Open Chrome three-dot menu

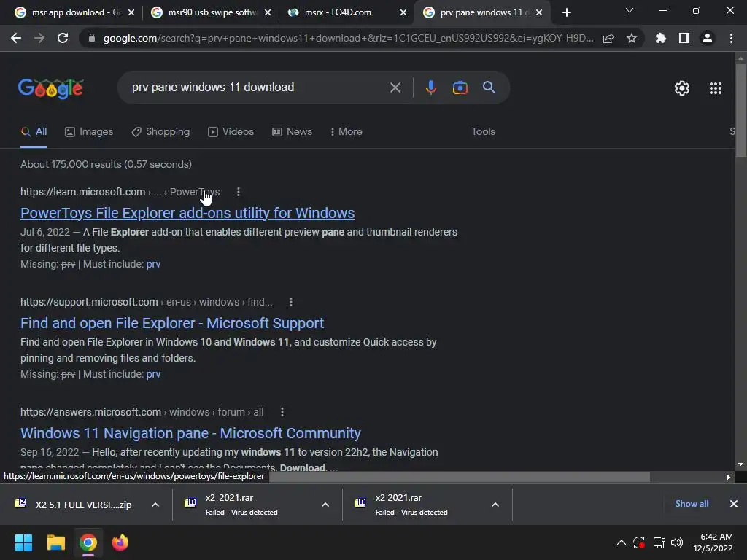[x=731, y=38]
